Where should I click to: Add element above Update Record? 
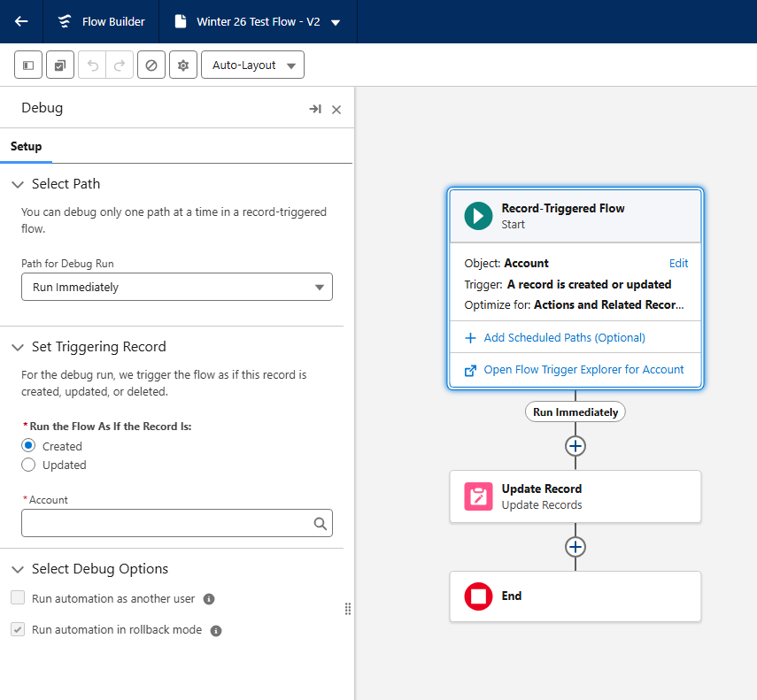[x=575, y=446]
